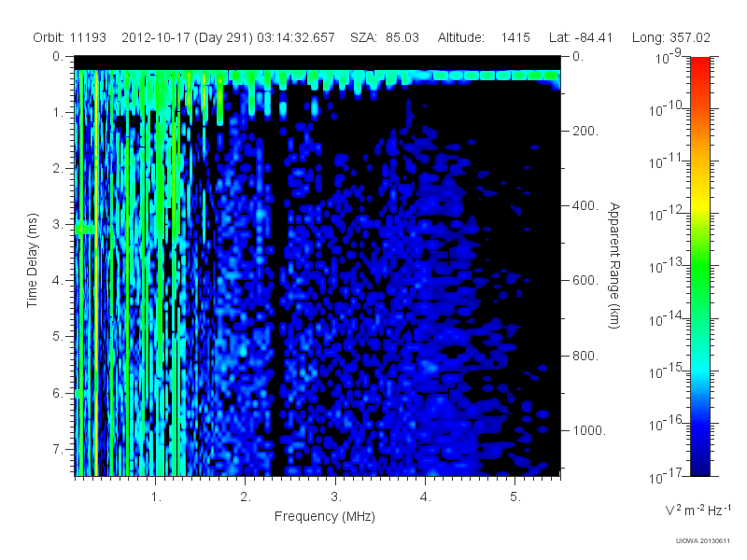Select the date '2012-10-17 (Day 291)' text

(x=188, y=37)
